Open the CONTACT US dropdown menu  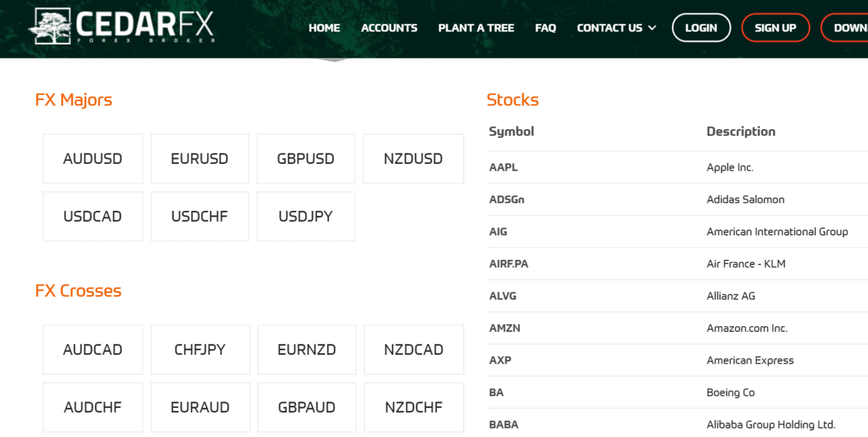tap(610, 27)
